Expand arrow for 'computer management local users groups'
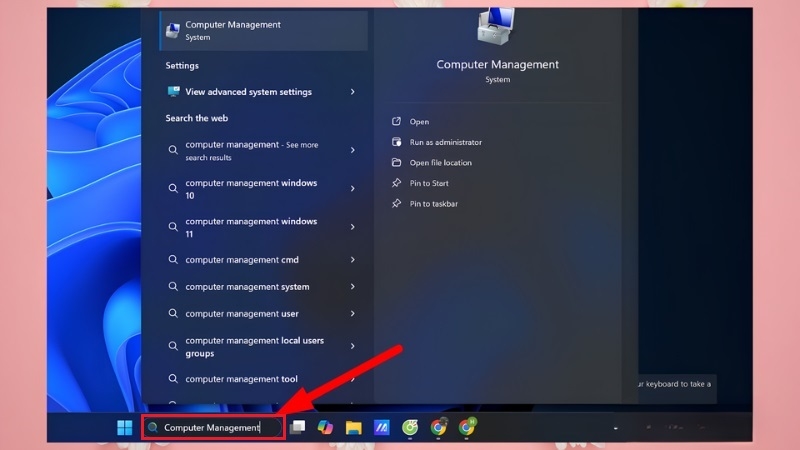This screenshot has width=800, height=450. (x=353, y=346)
